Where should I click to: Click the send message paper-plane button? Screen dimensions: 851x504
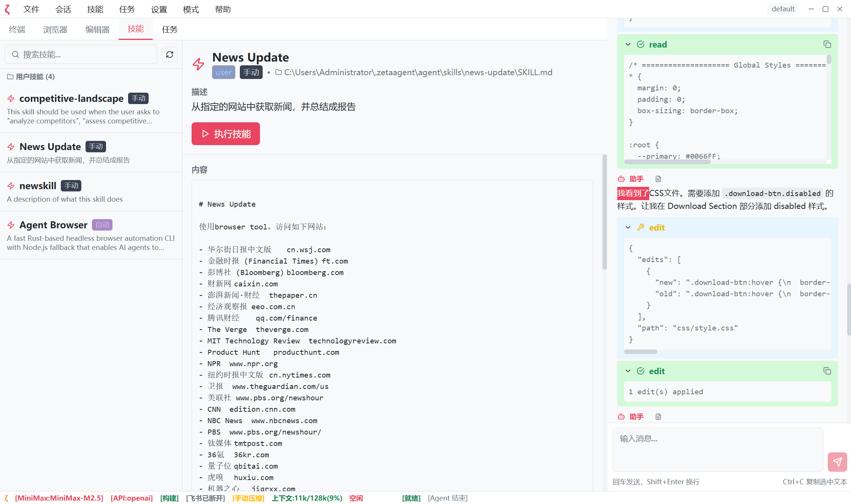tap(837, 461)
